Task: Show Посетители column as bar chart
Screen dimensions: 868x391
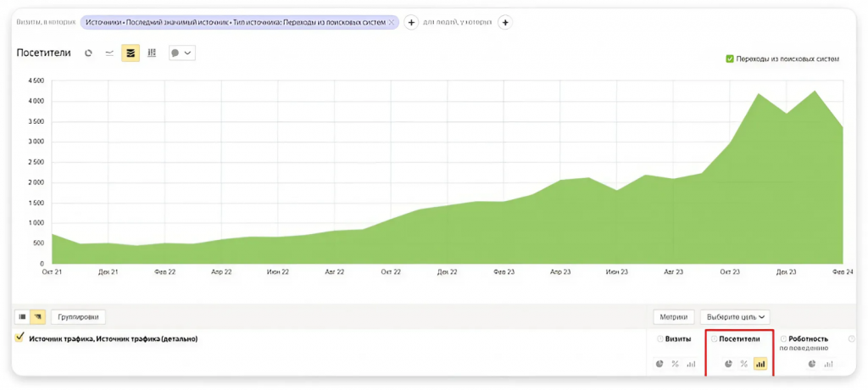Action: 760,364
